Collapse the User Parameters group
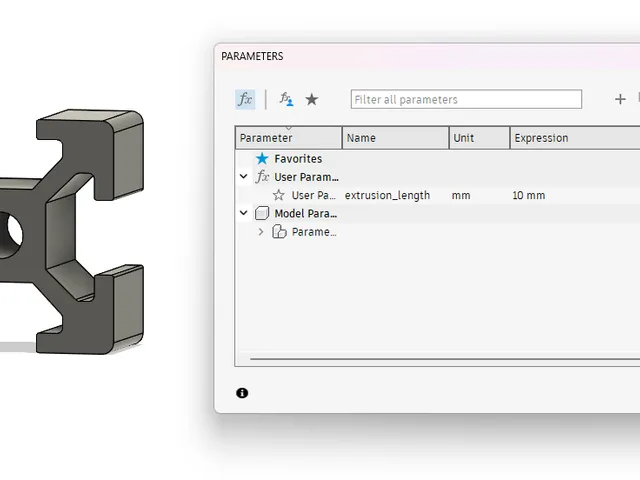Viewport: 640px width, 480px height. click(244, 177)
